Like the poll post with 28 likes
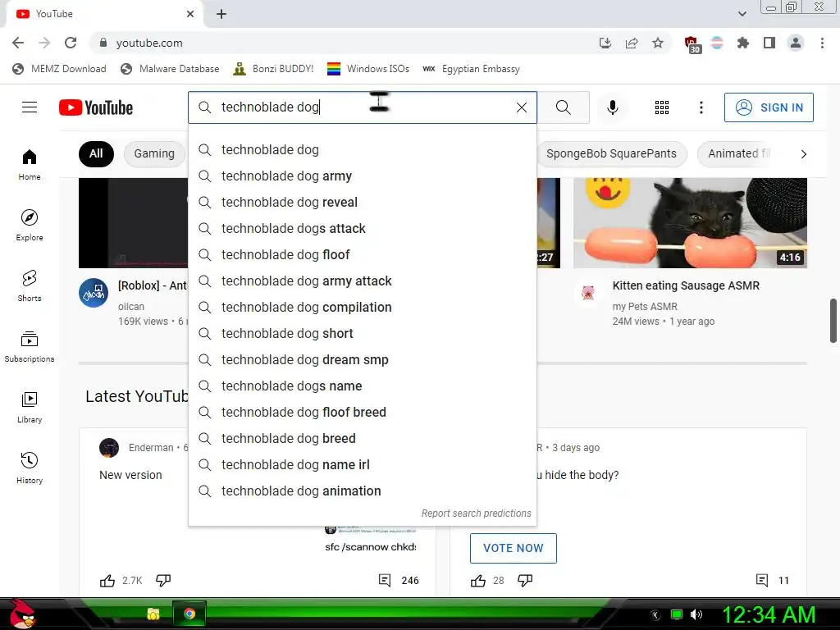Image resolution: width=840 pixels, height=630 pixels. coord(478,580)
